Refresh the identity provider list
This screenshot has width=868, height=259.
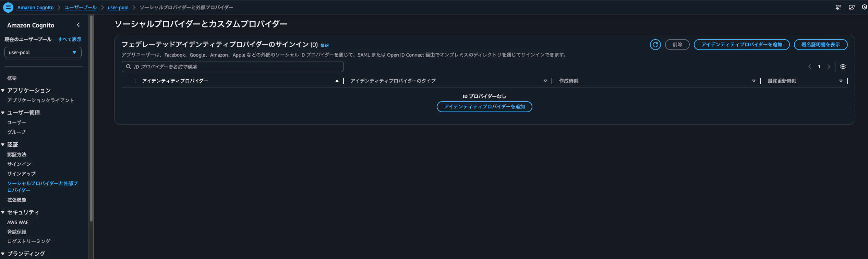click(655, 45)
